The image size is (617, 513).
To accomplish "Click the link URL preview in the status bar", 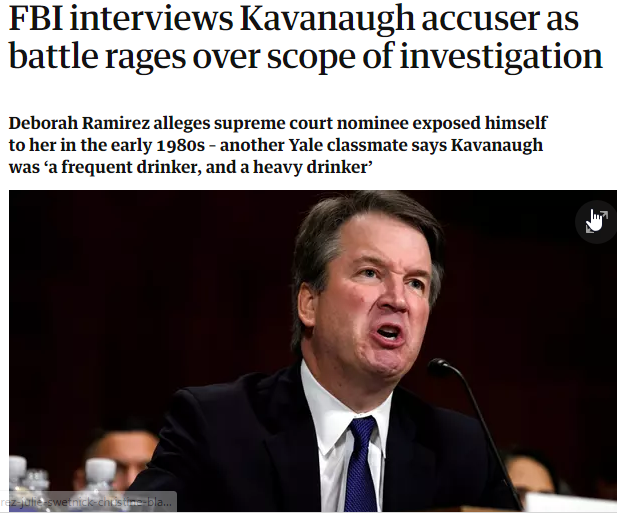I will (87, 502).
